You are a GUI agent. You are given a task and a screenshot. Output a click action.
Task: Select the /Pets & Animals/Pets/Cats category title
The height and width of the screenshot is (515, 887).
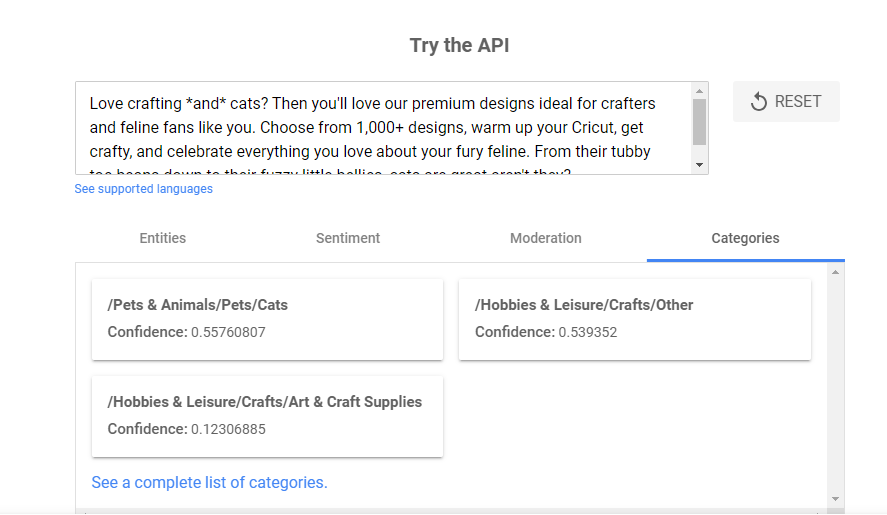197,305
